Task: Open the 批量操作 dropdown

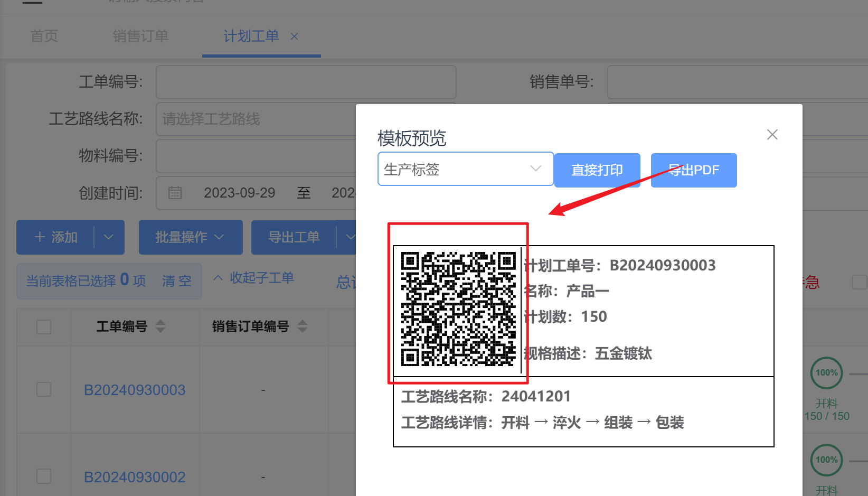Action: point(191,237)
